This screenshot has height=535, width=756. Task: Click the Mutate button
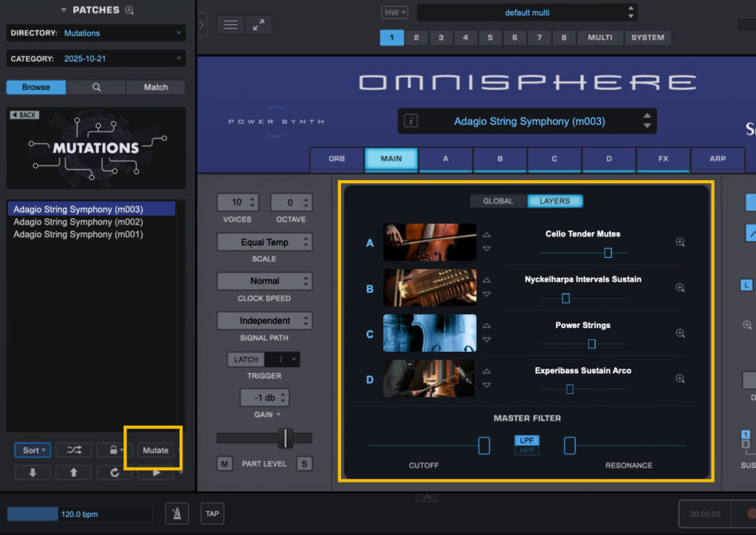pyautogui.click(x=154, y=449)
